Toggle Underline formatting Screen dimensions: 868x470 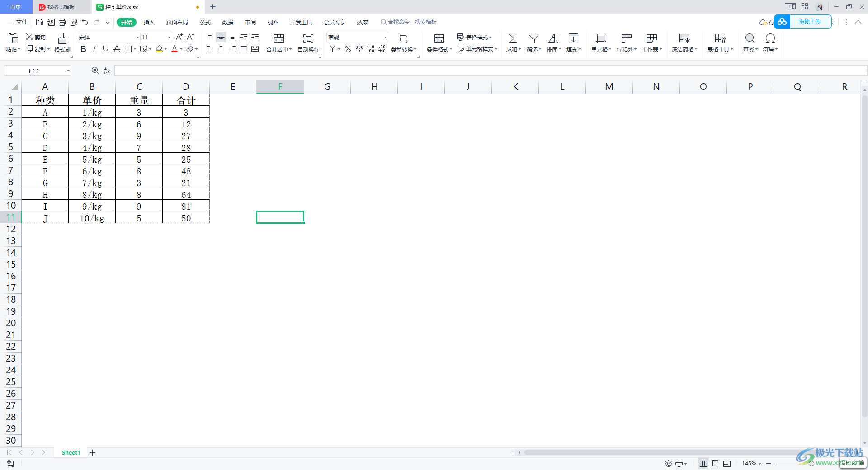point(105,49)
